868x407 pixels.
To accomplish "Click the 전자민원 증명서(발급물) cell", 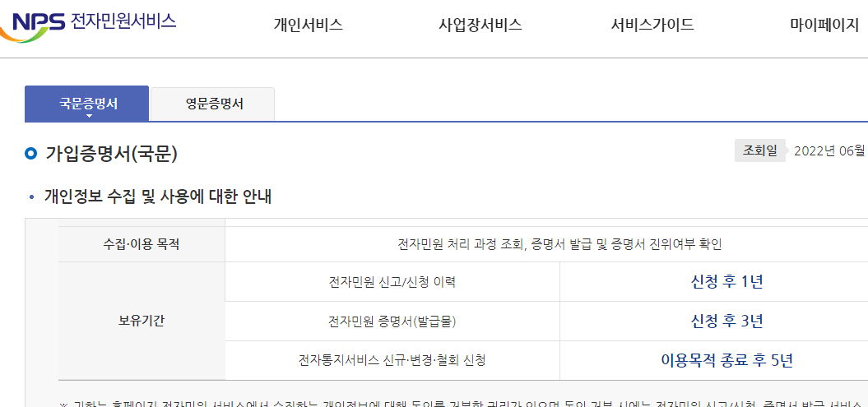I will point(392,321).
